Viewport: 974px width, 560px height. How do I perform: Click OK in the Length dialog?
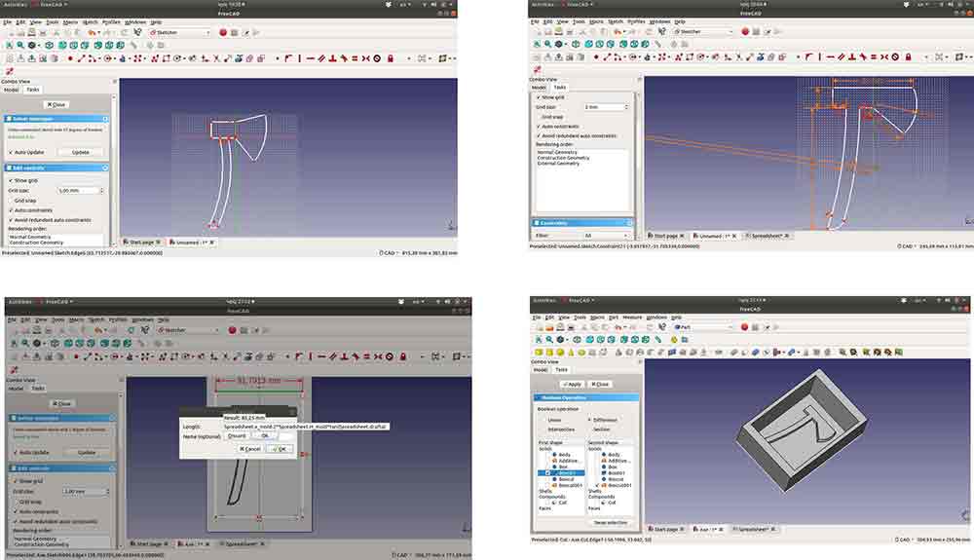point(280,449)
